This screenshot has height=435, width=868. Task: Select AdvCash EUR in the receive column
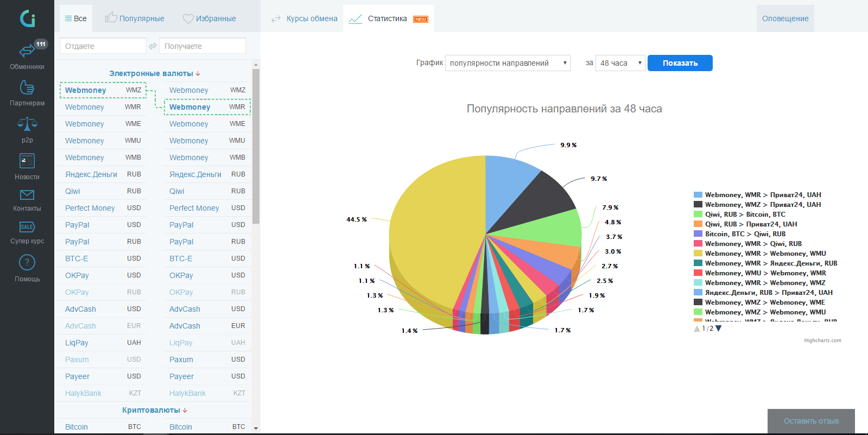[x=207, y=326]
